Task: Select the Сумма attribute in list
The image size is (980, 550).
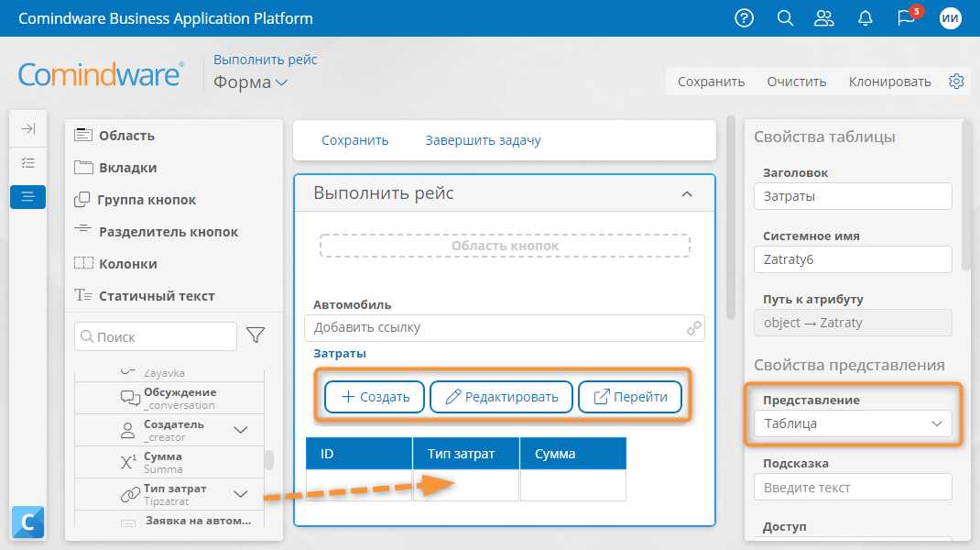Action: pos(169,462)
